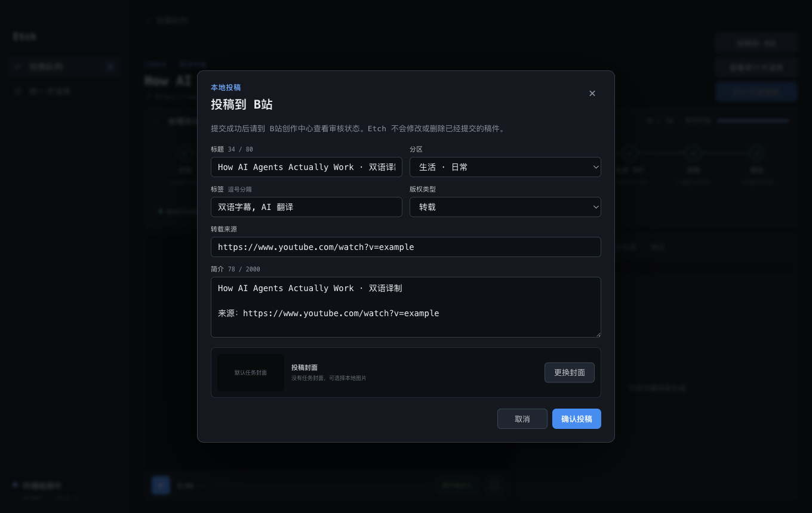The height and width of the screenshot is (513, 812).
Task: Click the 转载来源 URL input field
Action: 406,247
